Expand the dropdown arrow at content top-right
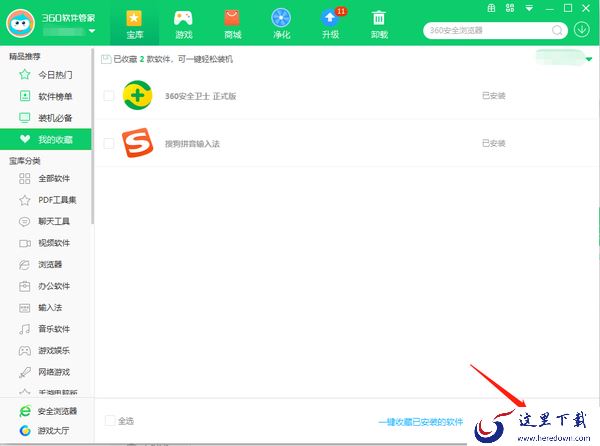 [589, 59]
